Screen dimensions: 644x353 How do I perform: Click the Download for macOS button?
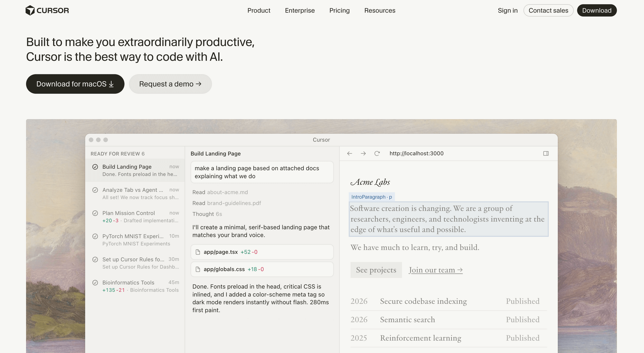click(x=75, y=84)
